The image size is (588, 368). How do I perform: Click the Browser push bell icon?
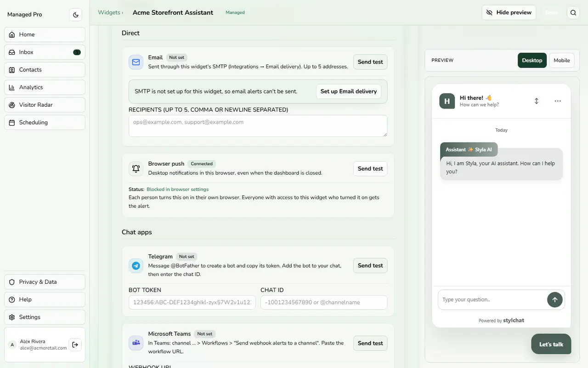136,168
